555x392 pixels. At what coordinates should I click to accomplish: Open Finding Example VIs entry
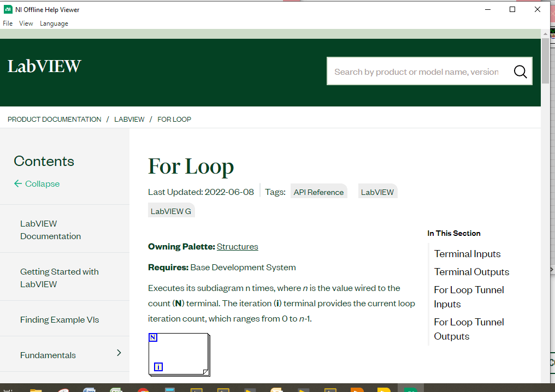[x=60, y=320]
